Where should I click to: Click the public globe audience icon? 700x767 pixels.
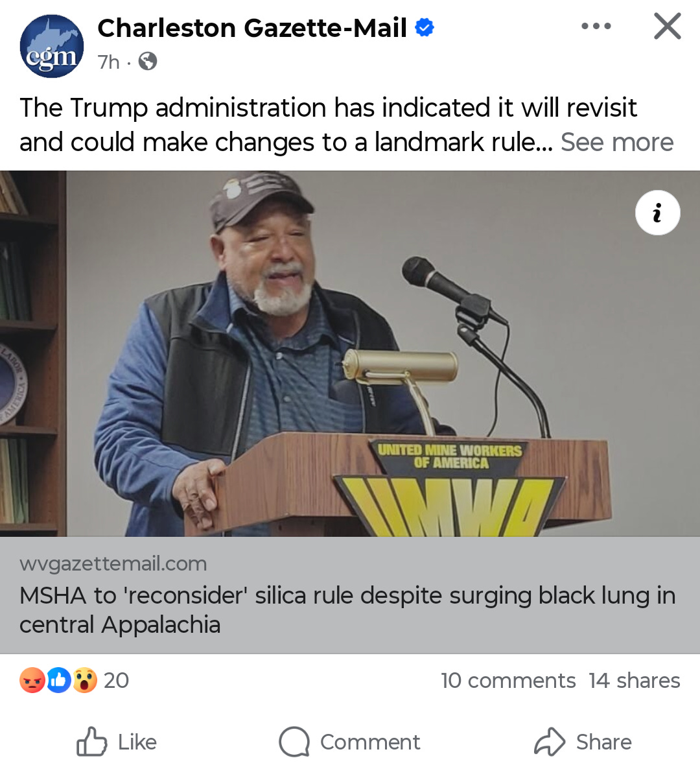pyautogui.click(x=148, y=62)
